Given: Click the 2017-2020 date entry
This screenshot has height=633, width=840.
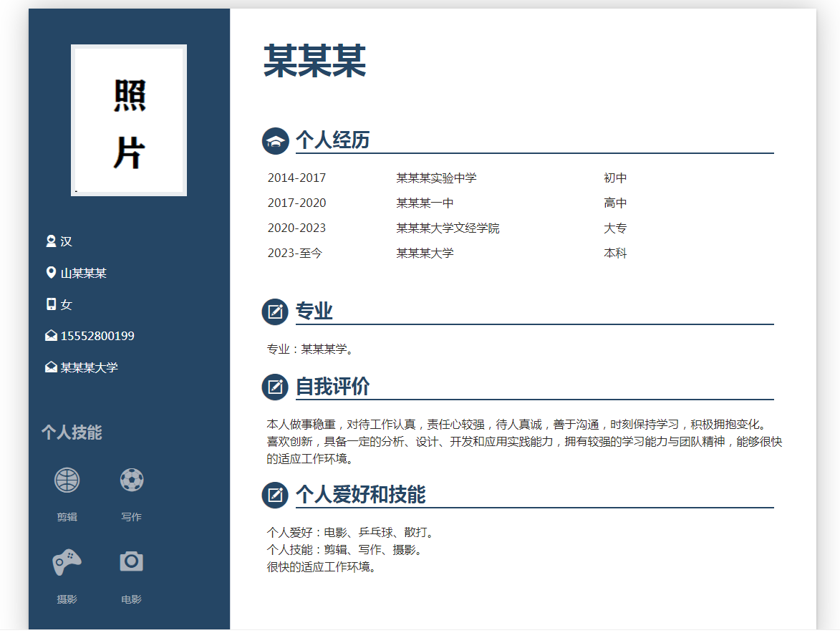Looking at the screenshot, I should tap(296, 203).
